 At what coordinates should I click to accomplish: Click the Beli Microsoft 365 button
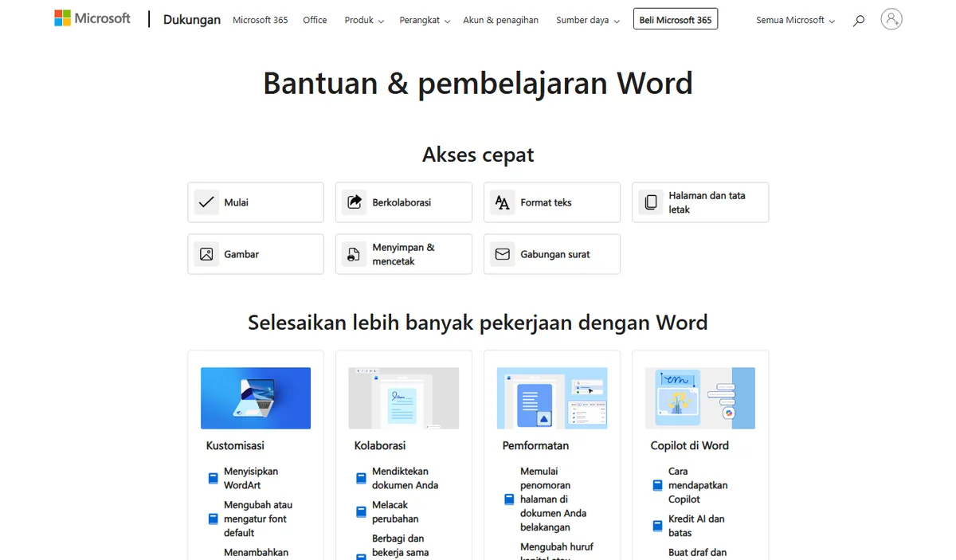pos(676,19)
